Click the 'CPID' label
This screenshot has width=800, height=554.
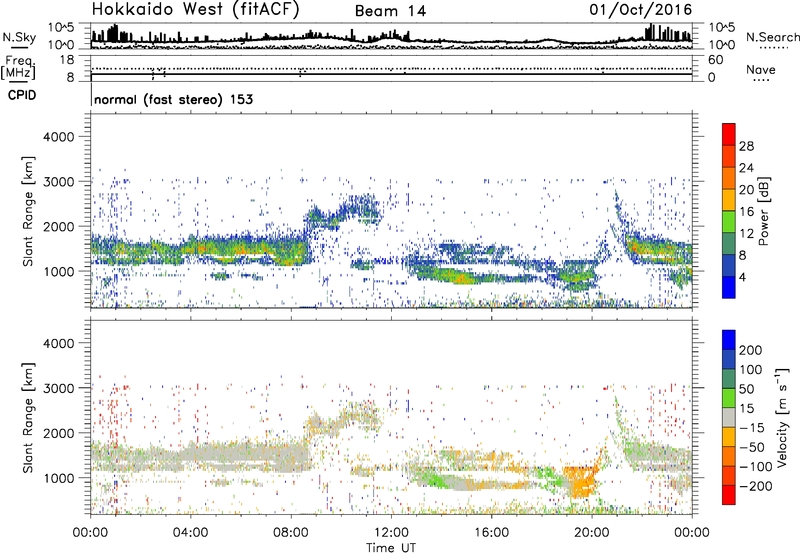(x=22, y=95)
